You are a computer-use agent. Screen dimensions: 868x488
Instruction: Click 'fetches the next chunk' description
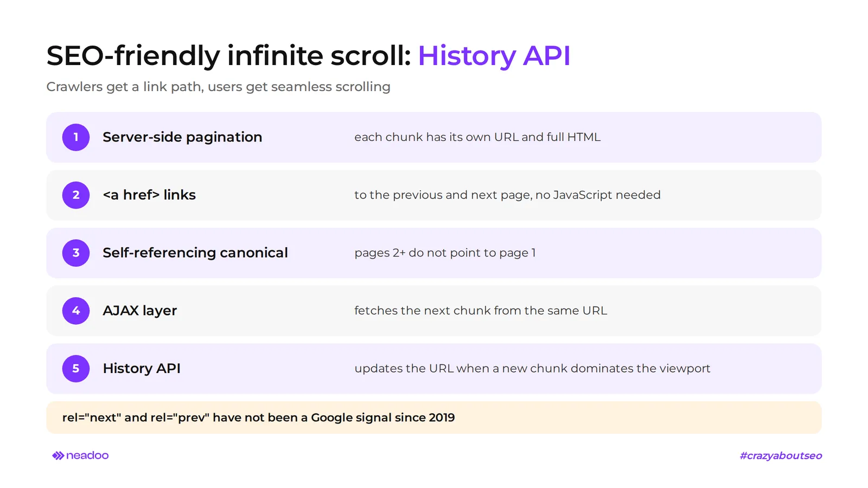pyautogui.click(x=481, y=311)
